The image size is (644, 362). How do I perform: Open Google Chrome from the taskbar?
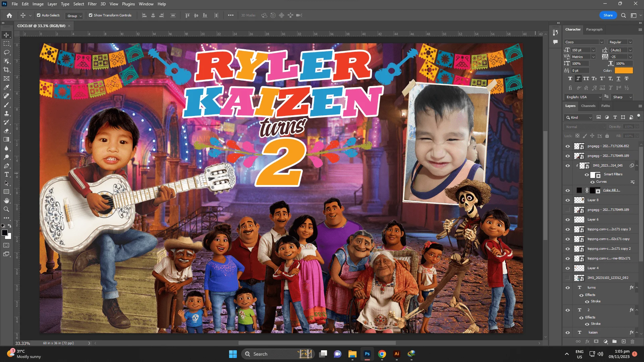tap(382, 354)
